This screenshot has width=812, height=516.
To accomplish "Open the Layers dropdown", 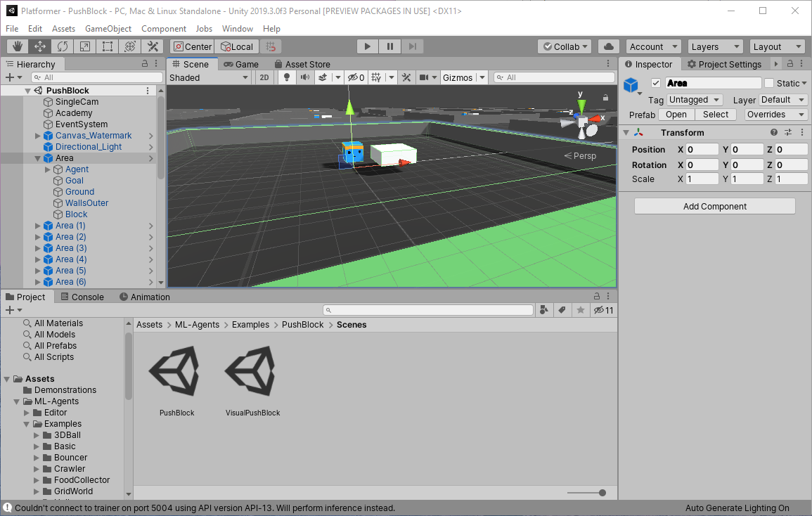I will [x=715, y=46].
